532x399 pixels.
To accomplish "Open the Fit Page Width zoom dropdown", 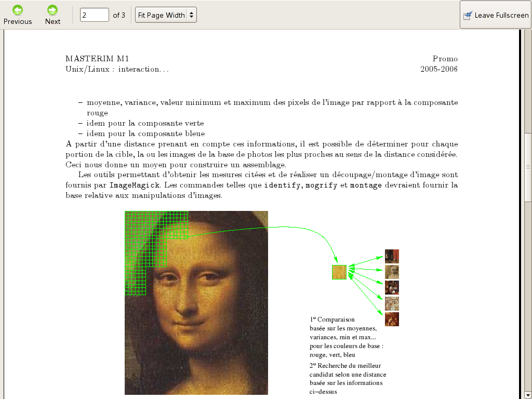I will pyautogui.click(x=166, y=15).
